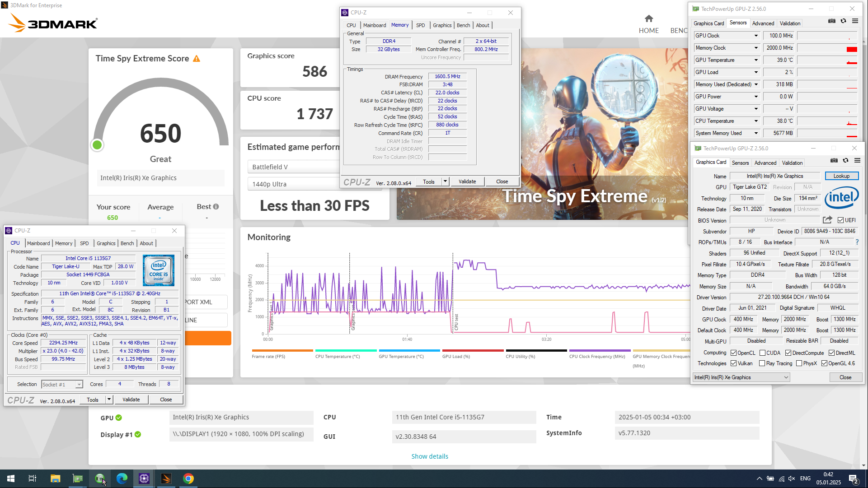Open CPU-Z taskbar icon
The height and width of the screenshot is (488, 868).
click(144, 479)
